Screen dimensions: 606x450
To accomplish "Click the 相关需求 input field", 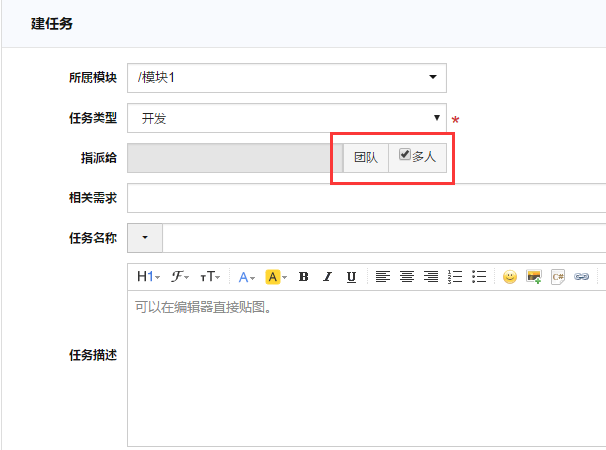I will click(366, 198).
